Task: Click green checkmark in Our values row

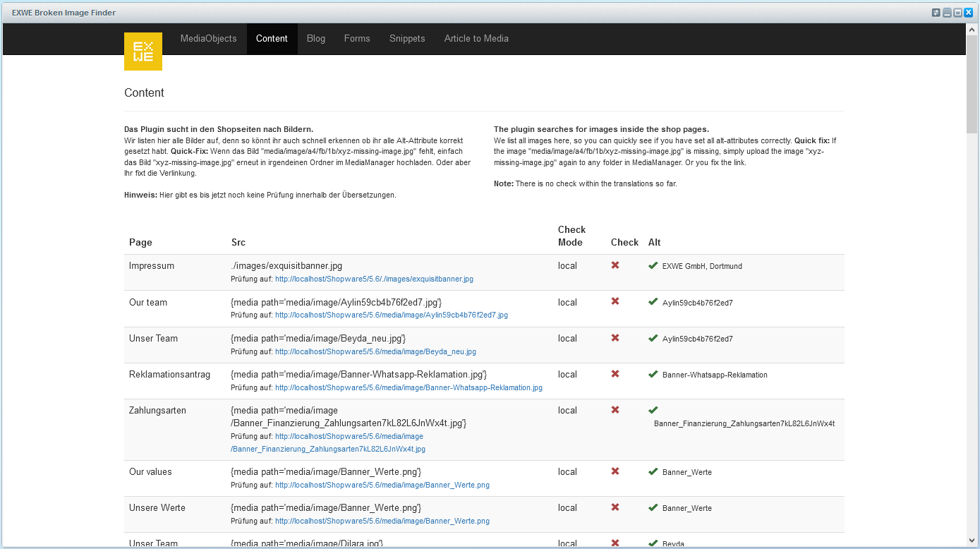Action: click(x=653, y=471)
